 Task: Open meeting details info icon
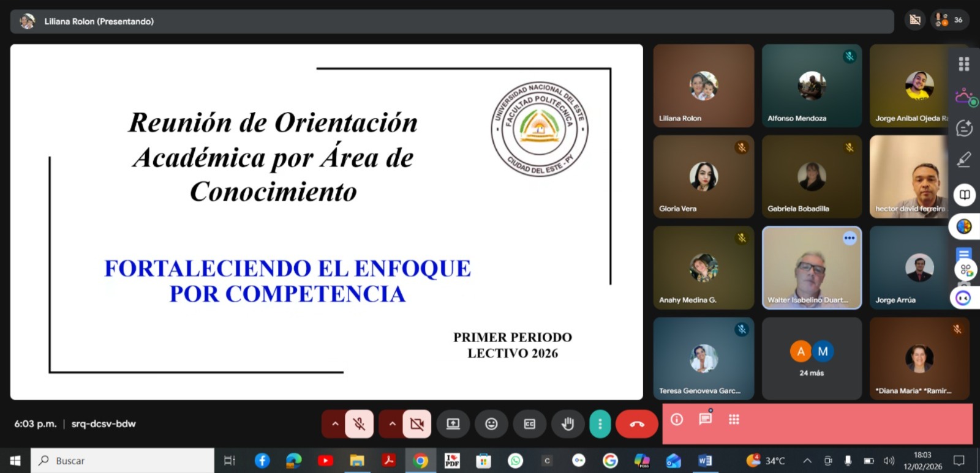tap(677, 420)
